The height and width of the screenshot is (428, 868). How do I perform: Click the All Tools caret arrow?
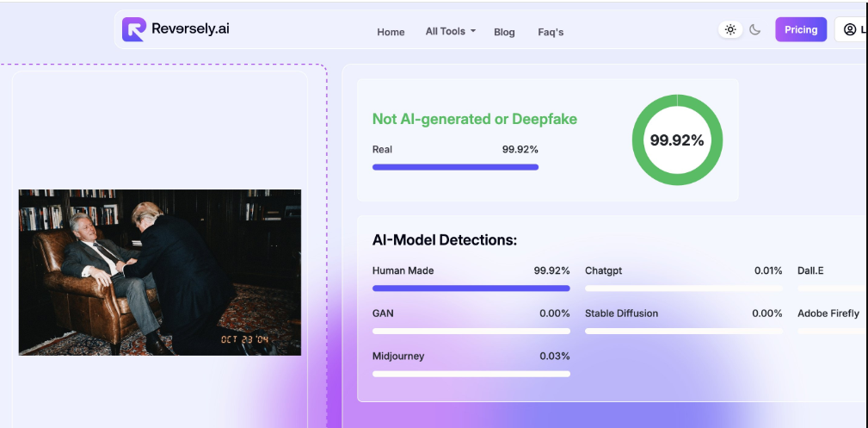click(473, 32)
